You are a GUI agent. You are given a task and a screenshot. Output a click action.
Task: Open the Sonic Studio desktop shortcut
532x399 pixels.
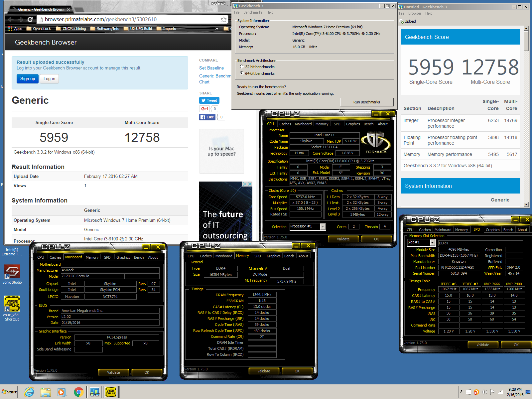point(12,274)
